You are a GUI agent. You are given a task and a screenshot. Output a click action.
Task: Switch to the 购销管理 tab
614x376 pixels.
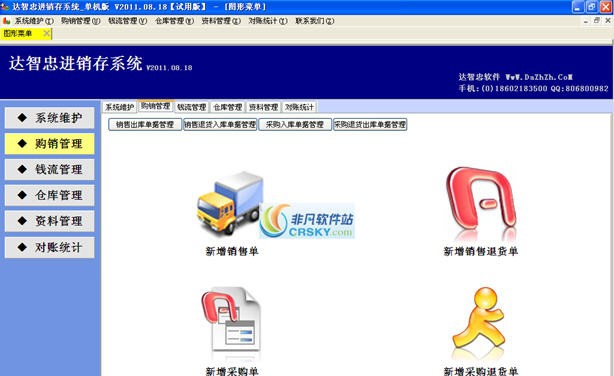coord(155,106)
